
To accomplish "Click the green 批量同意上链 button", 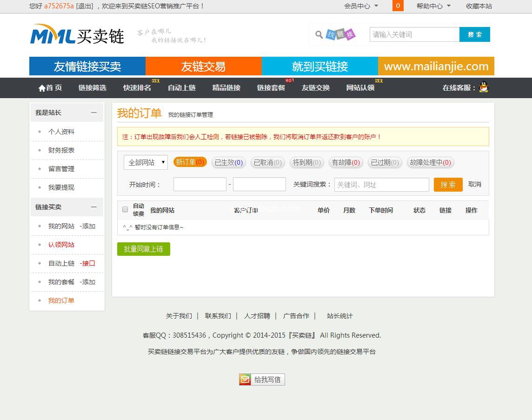I will click(x=144, y=249).
